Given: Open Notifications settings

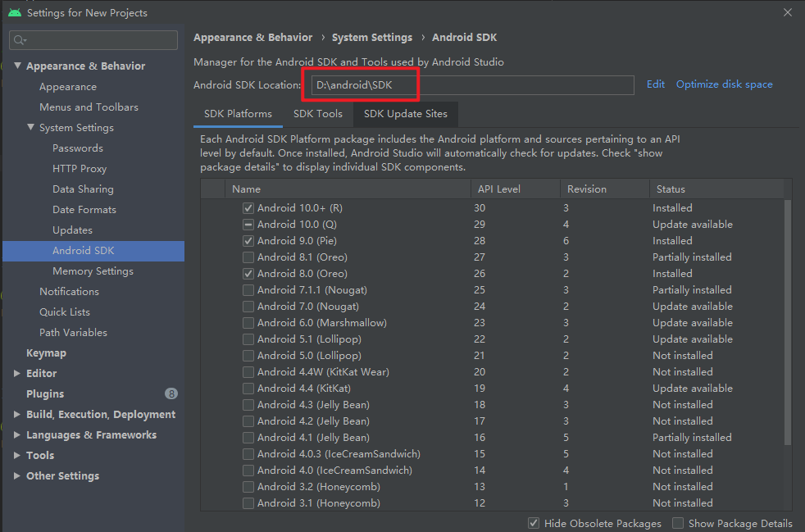Looking at the screenshot, I should 70,292.
